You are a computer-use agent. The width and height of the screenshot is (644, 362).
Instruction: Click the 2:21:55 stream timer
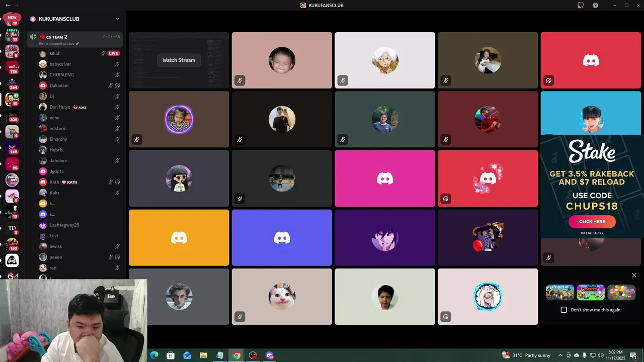coord(112,37)
